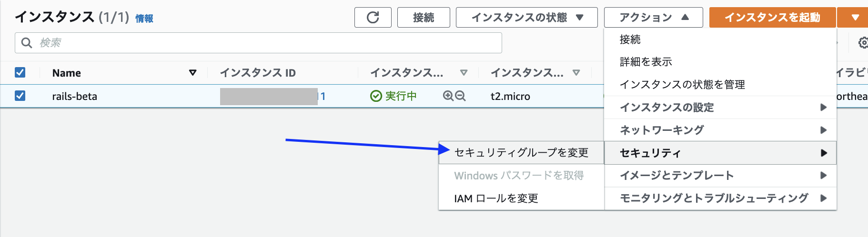Image resolution: width=868 pixels, height=237 pixels.
Task: Click the instance type column sort triangle
Action: pyautogui.click(x=576, y=73)
